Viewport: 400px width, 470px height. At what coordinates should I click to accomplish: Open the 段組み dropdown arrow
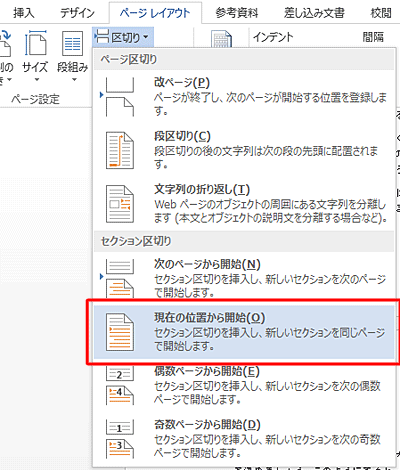(74, 79)
